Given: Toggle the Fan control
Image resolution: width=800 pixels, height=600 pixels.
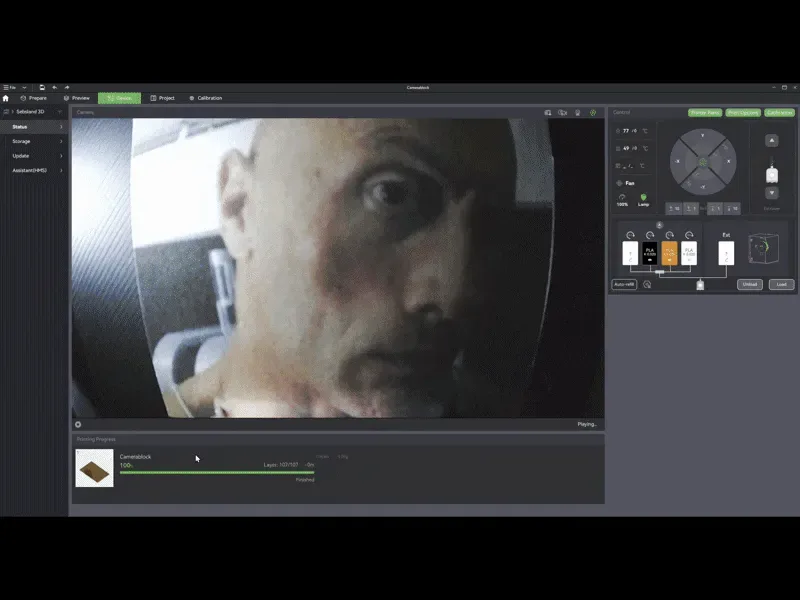Looking at the screenshot, I should [626, 183].
